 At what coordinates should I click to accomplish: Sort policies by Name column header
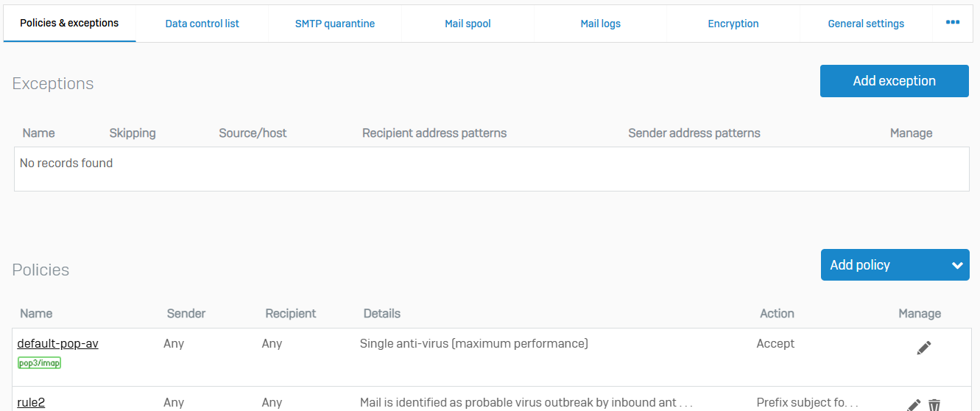click(36, 313)
